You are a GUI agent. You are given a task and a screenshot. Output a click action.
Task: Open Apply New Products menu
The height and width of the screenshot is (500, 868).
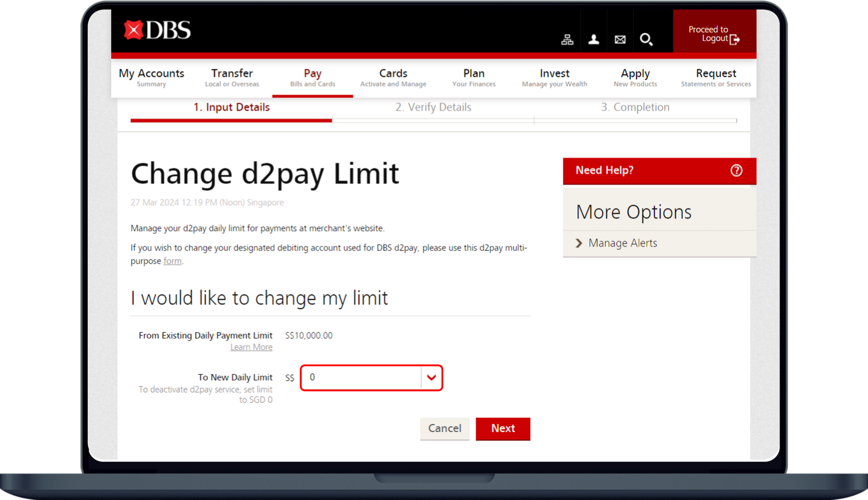pyautogui.click(x=635, y=78)
